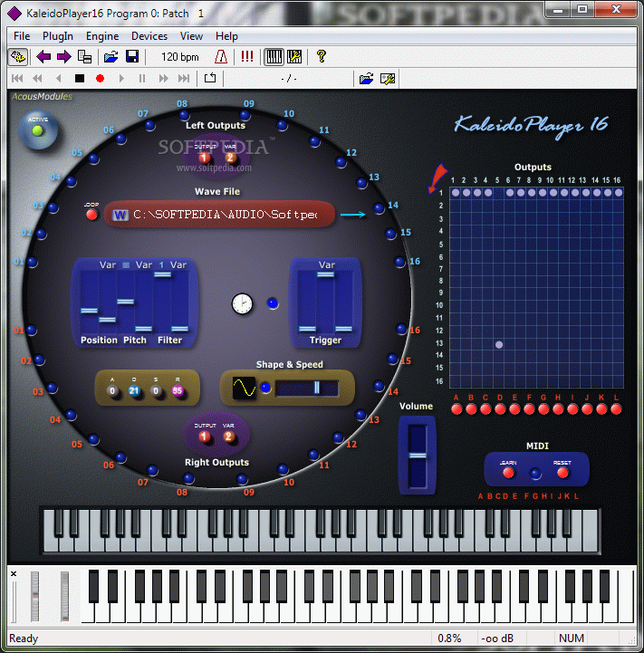Open keyboard configuration wrench icon

point(294,57)
